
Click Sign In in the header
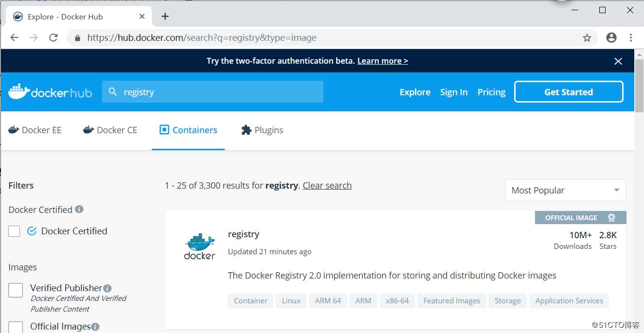coord(454,92)
